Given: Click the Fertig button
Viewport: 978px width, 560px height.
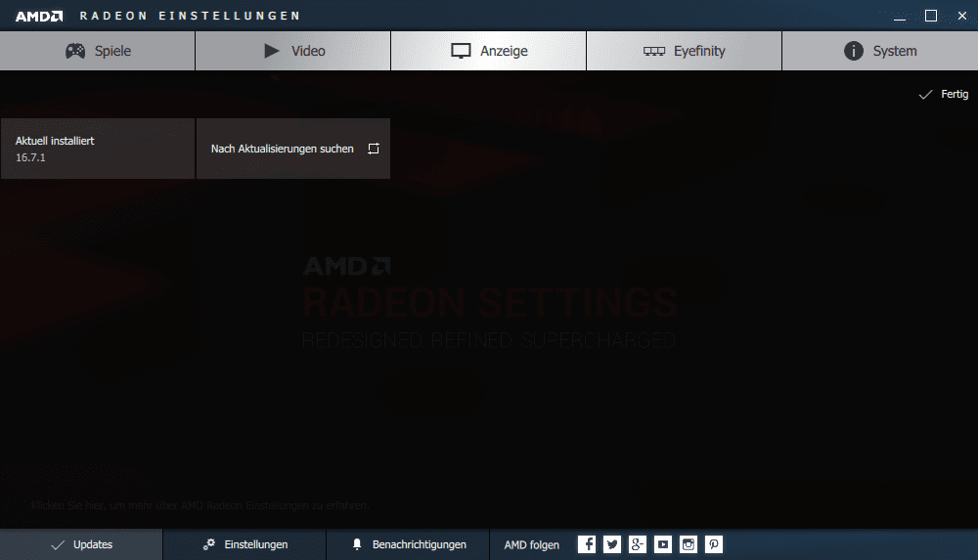Looking at the screenshot, I should 944,94.
